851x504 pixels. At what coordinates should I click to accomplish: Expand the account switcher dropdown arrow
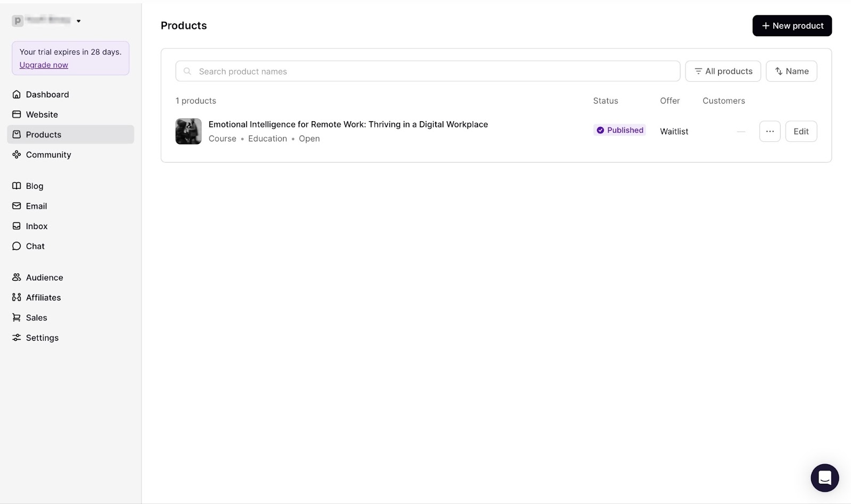tap(79, 21)
